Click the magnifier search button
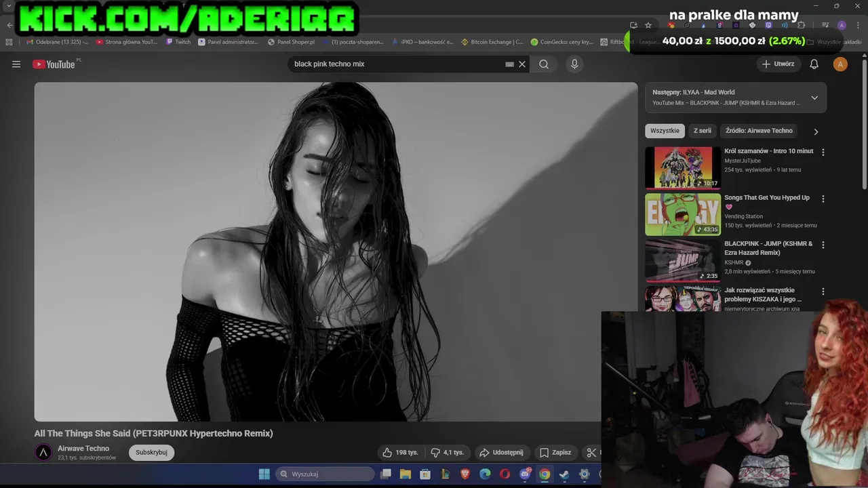This screenshot has width=868, height=488. (544, 64)
